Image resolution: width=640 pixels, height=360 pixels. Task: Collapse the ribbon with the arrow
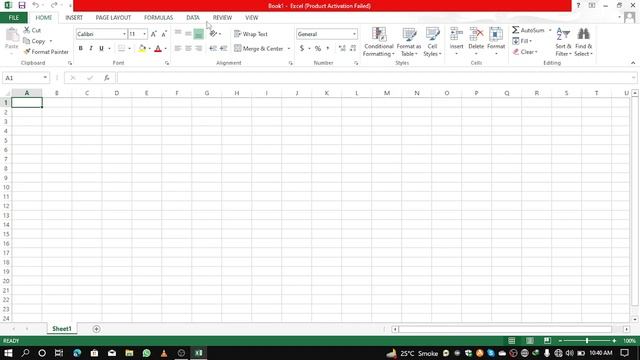coord(633,63)
